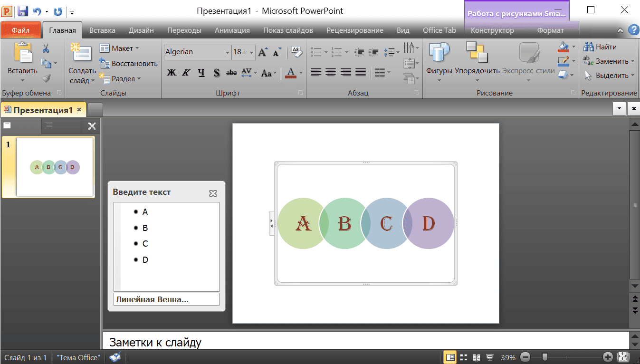The image size is (640, 364).
Task: Close the Введите текст pane
Action: pos(213,193)
